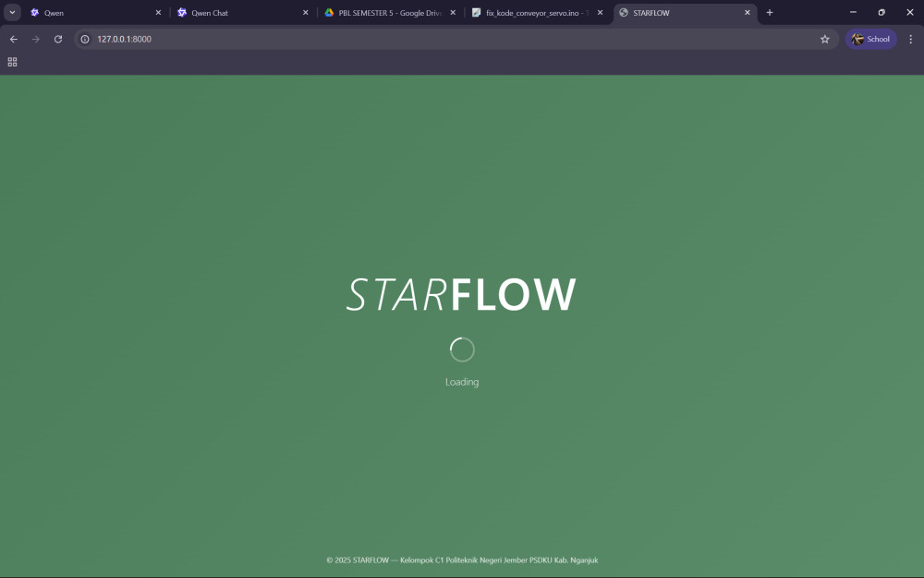This screenshot has width=924, height=578.
Task: Click the site information icon in address bar
Action: tap(85, 39)
